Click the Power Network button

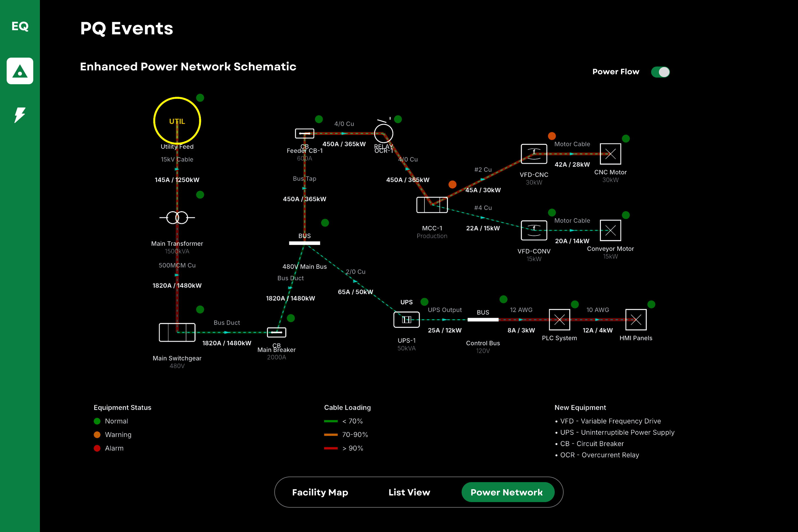(508, 492)
